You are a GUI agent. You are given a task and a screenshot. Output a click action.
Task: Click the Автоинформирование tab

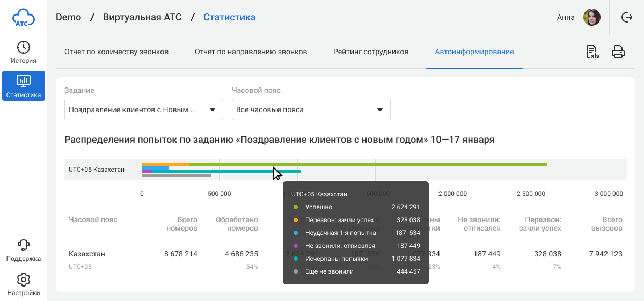click(474, 52)
